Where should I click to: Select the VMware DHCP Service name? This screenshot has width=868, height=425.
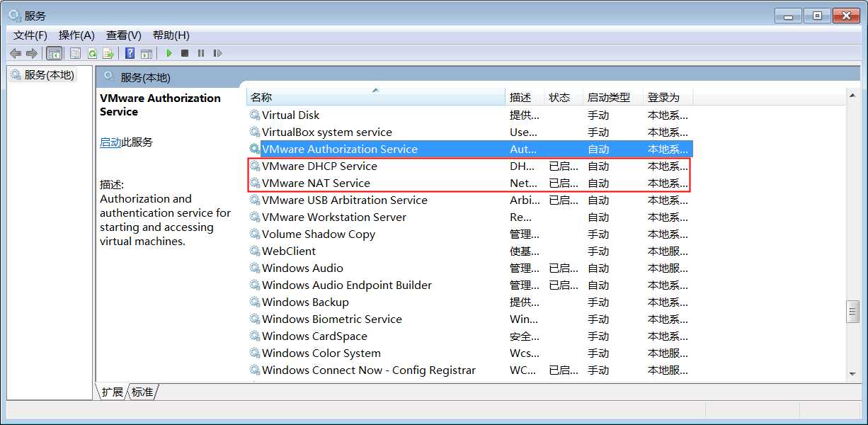(x=319, y=166)
